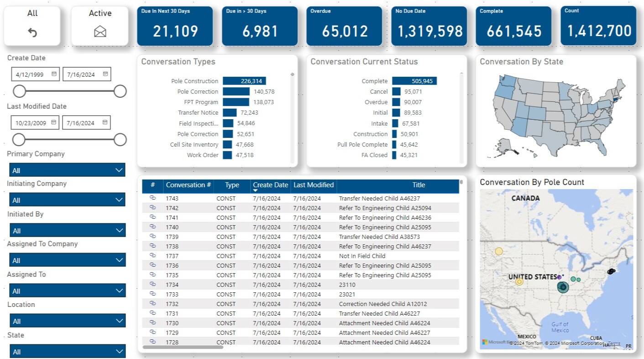Open the Last Modified Date start calendar picker
644x359 pixels.
point(54,122)
